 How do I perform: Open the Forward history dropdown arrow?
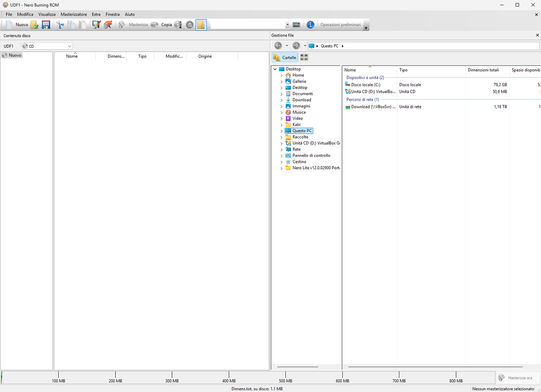(x=305, y=46)
